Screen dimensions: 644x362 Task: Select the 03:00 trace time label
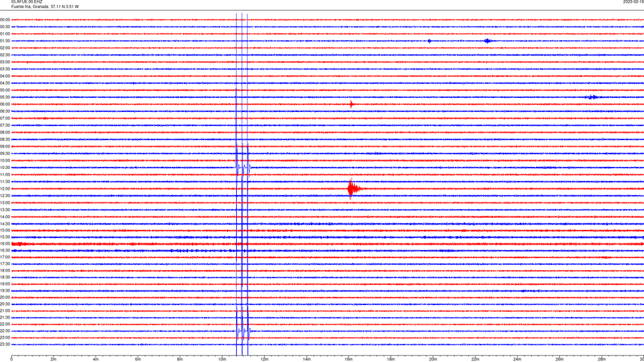(5, 62)
